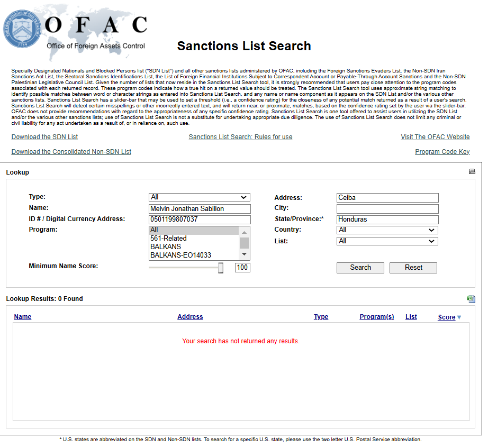Click the printer icon in Lookup panel

click(472, 171)
